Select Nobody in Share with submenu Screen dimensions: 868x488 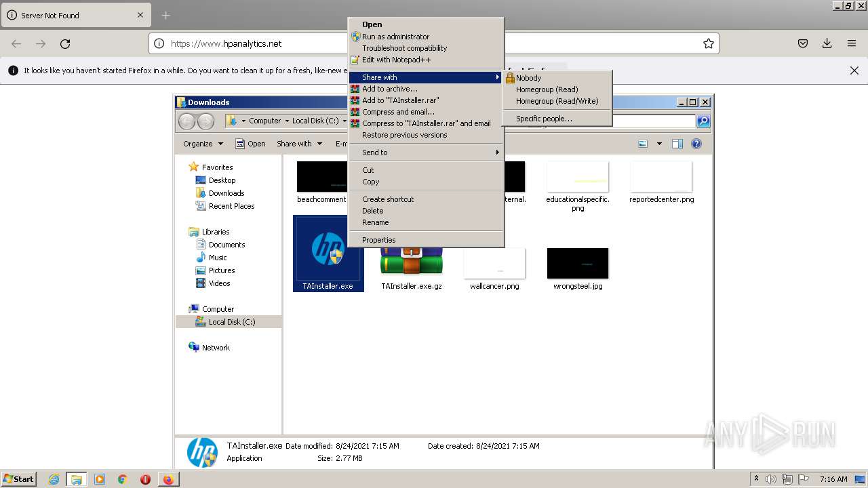(x=557, y=78)
